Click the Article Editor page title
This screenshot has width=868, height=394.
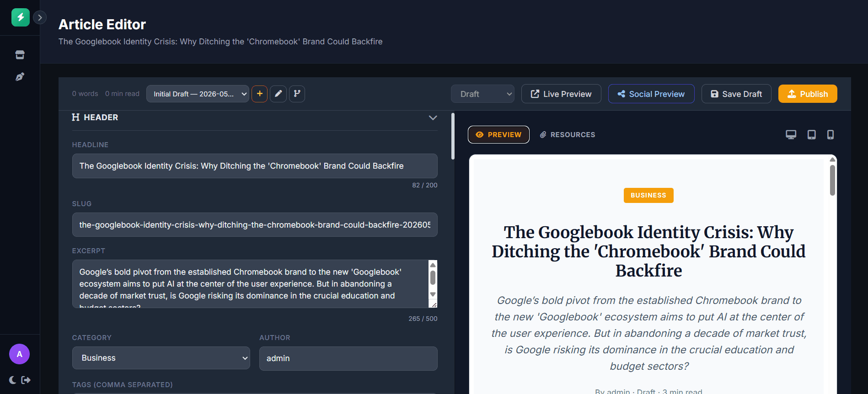[x=102, y=24]
